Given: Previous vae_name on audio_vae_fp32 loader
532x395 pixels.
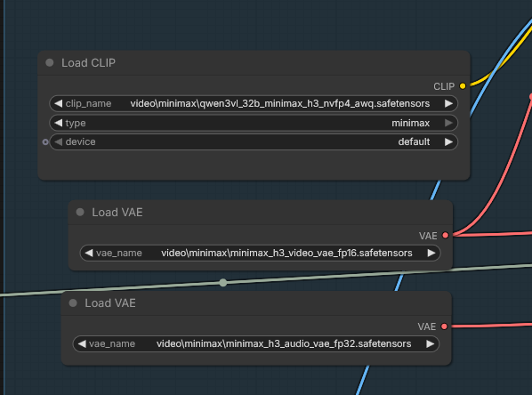Looking at the screenshot, I should click(x=82, y=343).
